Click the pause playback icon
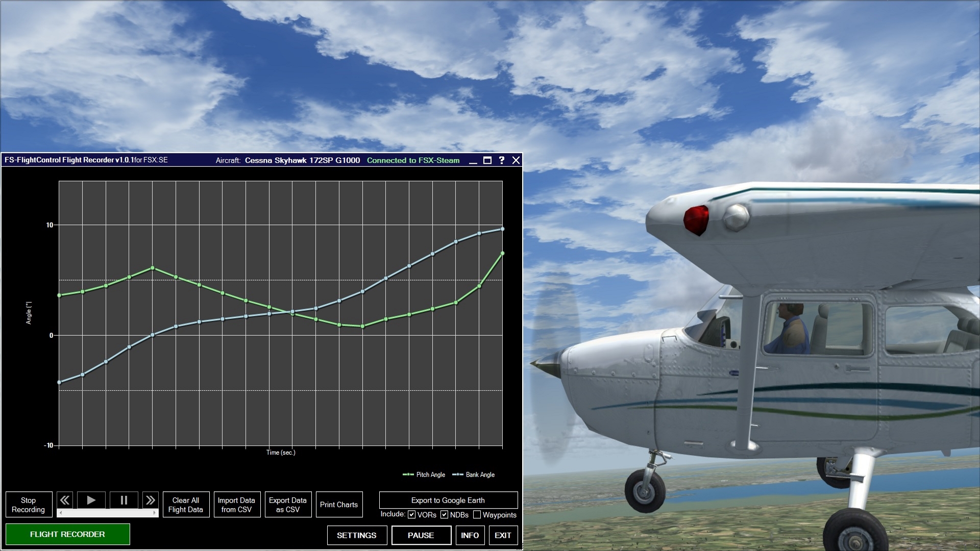Image resolution: width=980 pixels, height=551 pixels. click(122, 500)
